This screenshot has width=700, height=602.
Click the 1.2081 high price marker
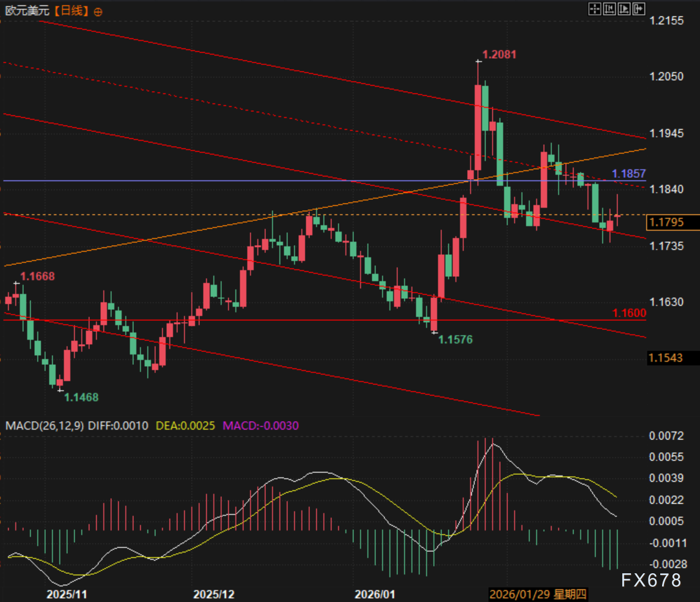tap(499, 54)
